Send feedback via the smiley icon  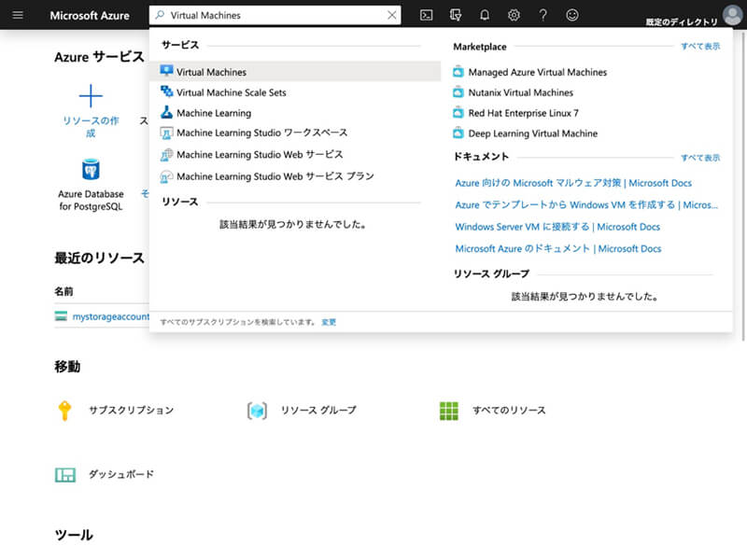point(571,15)
